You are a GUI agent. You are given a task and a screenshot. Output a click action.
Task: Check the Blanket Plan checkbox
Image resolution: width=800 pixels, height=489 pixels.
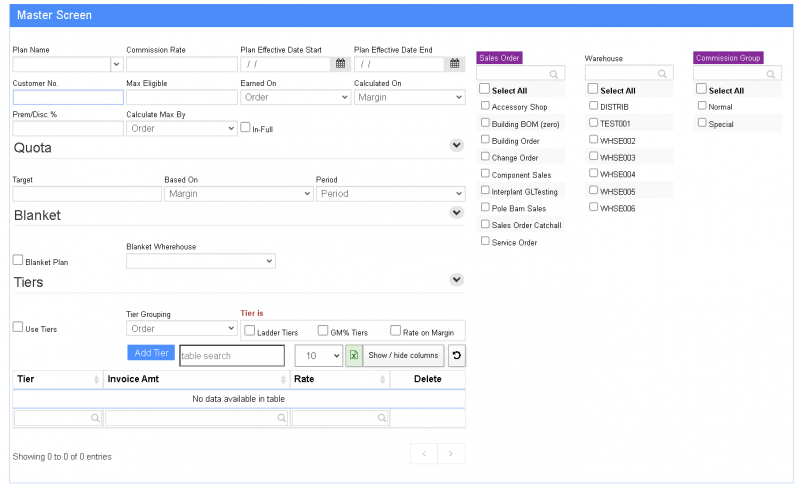18,260
